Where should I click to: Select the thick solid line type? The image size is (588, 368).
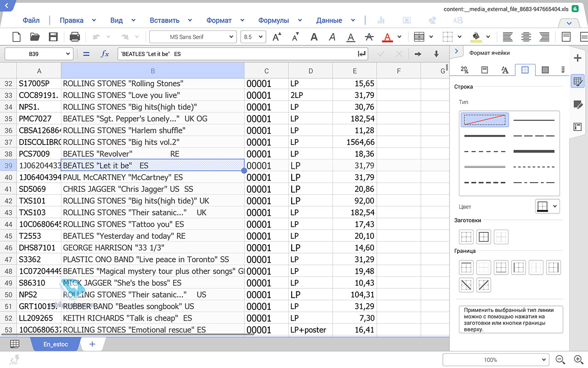point(485,136)
